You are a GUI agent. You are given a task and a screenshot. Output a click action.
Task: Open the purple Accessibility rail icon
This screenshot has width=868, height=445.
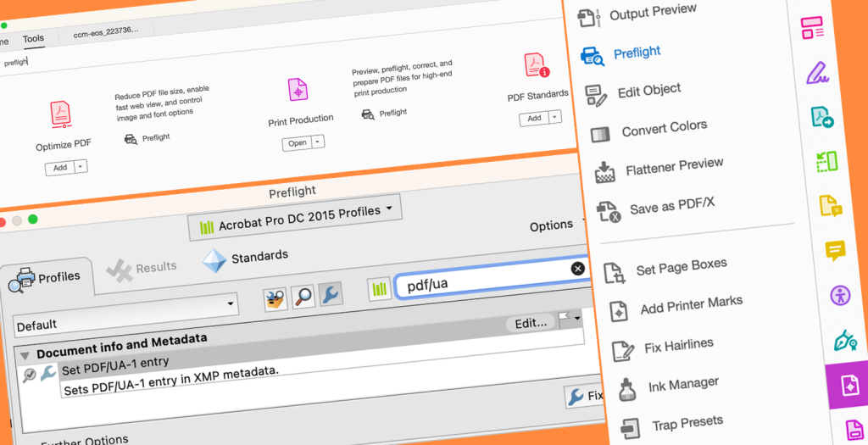click(x=840, y=295)
